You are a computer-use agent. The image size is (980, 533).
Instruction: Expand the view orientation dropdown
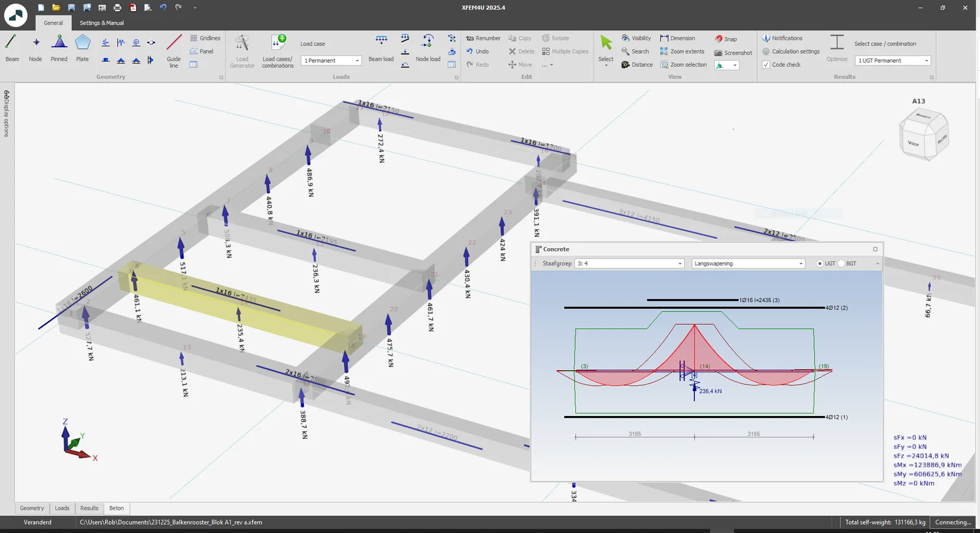tap(727, 65)
